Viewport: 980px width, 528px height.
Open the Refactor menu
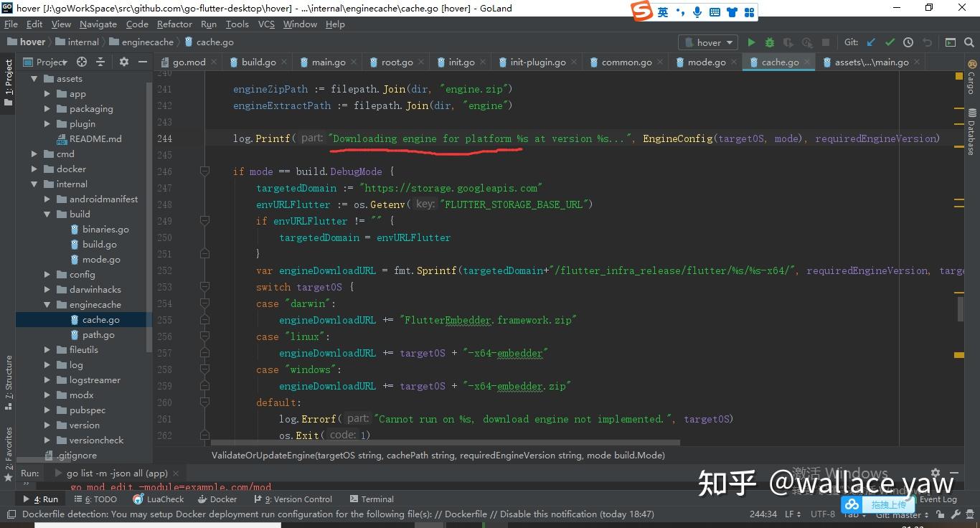tap(174, 24)
